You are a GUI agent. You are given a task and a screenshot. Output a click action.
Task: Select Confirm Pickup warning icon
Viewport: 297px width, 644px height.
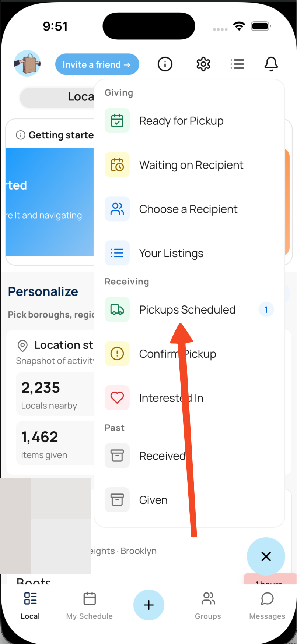pyautogui.click(x=117, y=354)
